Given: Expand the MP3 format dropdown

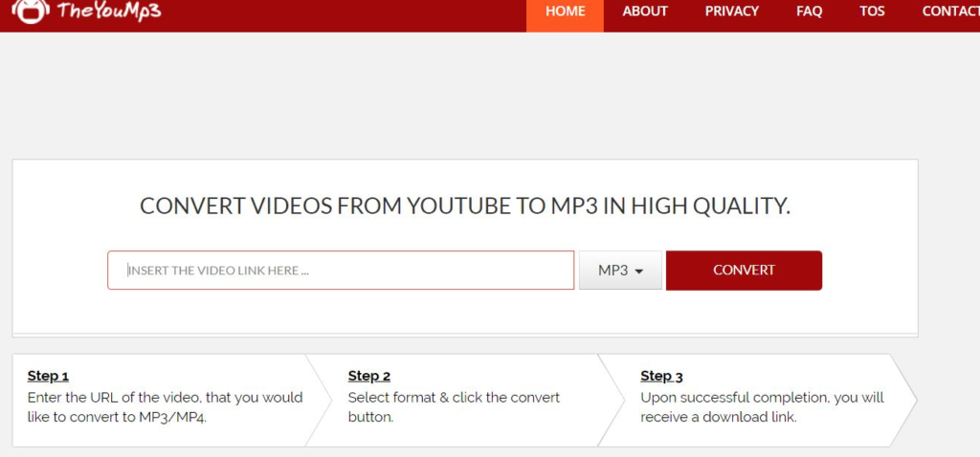Looking at the screenshot, I should point(620,271).
